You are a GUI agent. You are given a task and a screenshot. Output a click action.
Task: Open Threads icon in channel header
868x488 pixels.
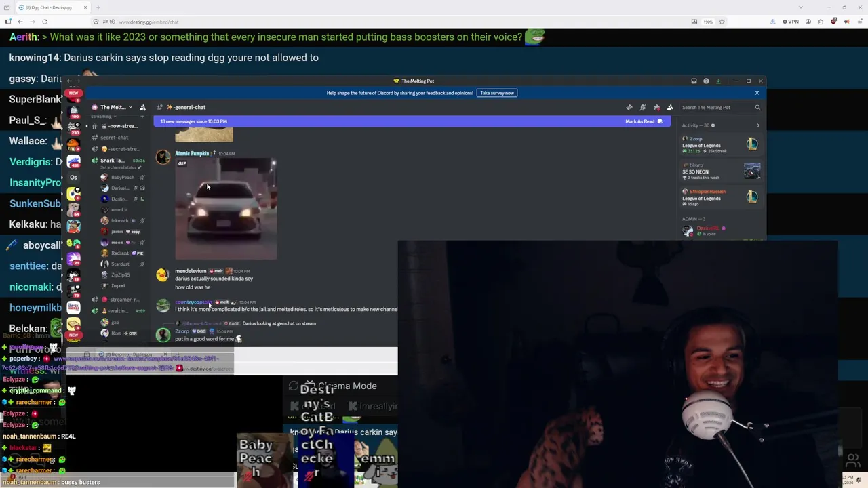click(x=629, y=107)
